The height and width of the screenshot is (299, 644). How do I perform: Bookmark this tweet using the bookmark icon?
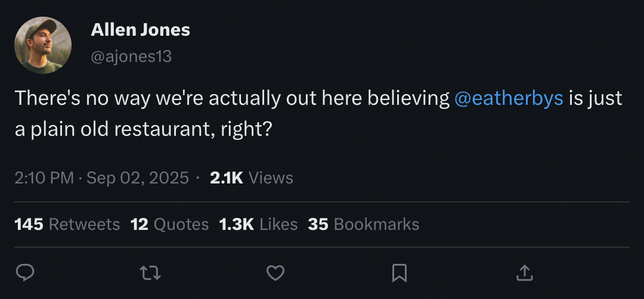tap(399, 273)
